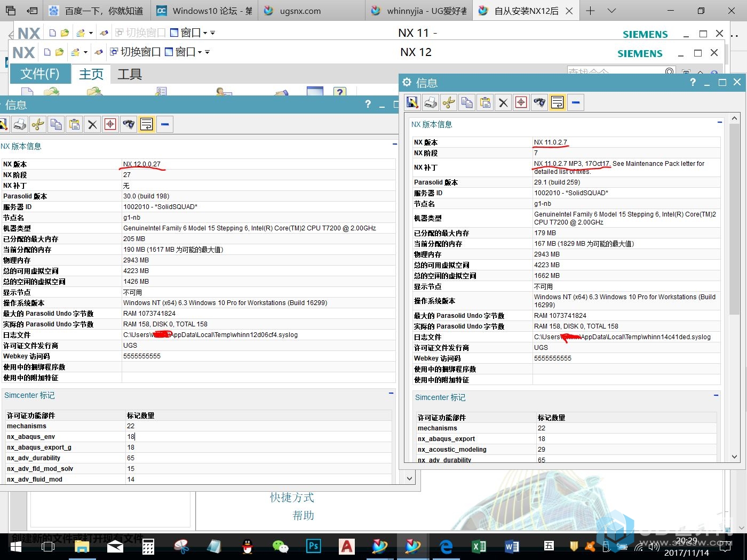
Task: Click New file icon in NX 12 title bar
Action: coord(47,52)
